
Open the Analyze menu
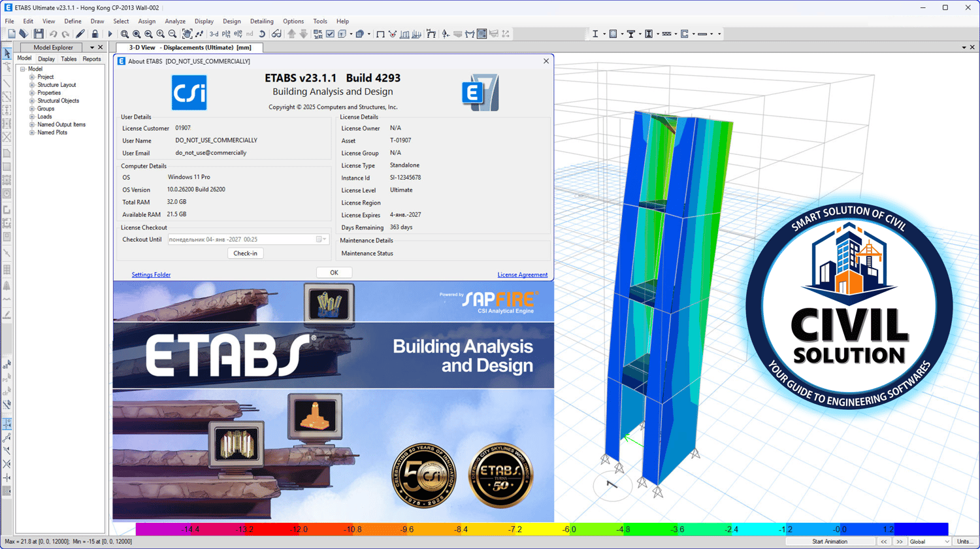[x=175, y=22]
